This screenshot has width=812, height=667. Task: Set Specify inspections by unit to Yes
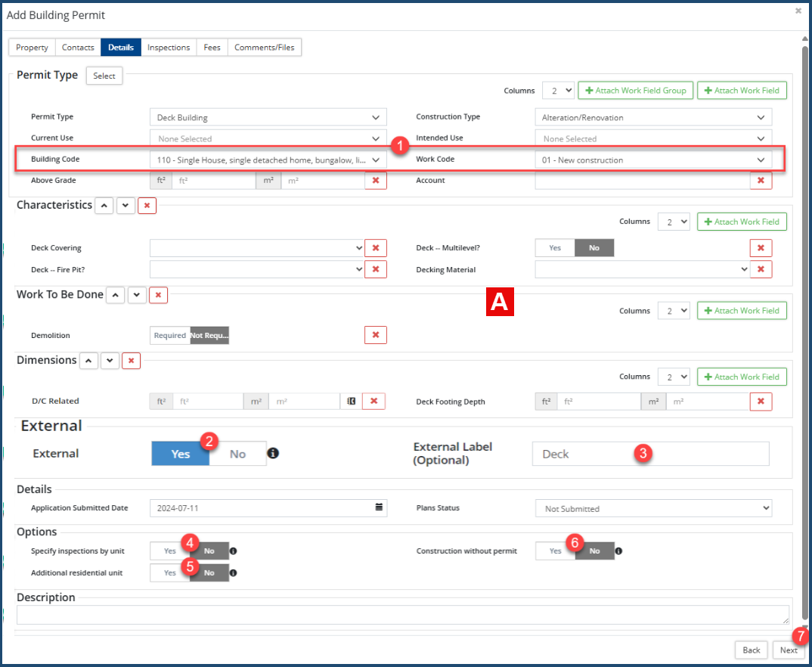(x=170, y=551)
